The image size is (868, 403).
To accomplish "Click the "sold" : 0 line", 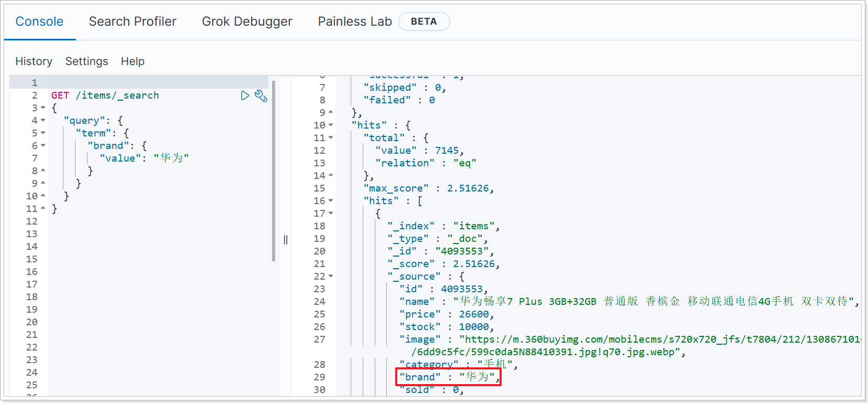I will pos(432,390).
